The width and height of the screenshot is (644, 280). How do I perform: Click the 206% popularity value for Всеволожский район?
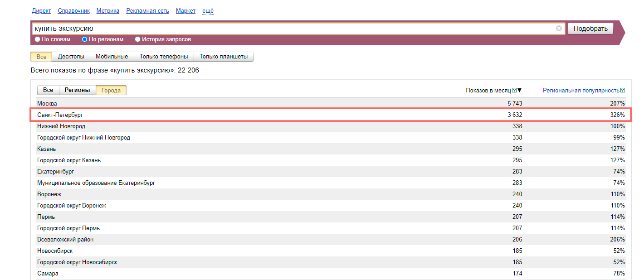[x=617, y=240]
